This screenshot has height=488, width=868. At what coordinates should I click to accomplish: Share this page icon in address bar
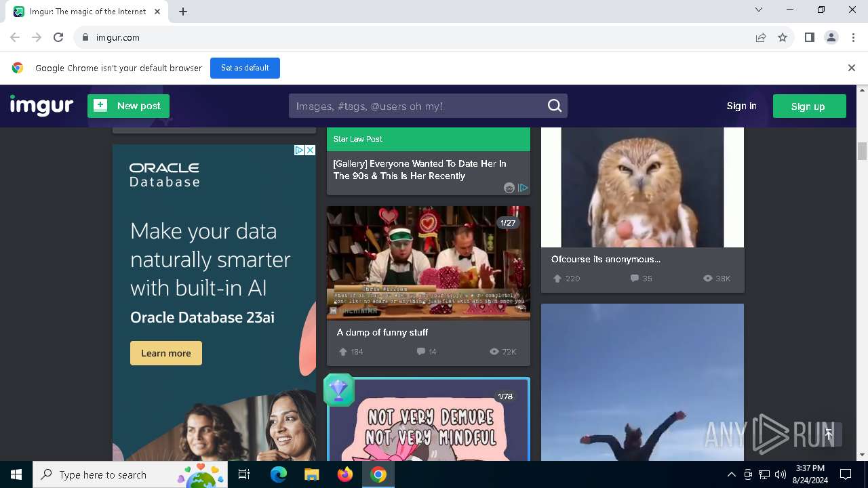point(761,37)
